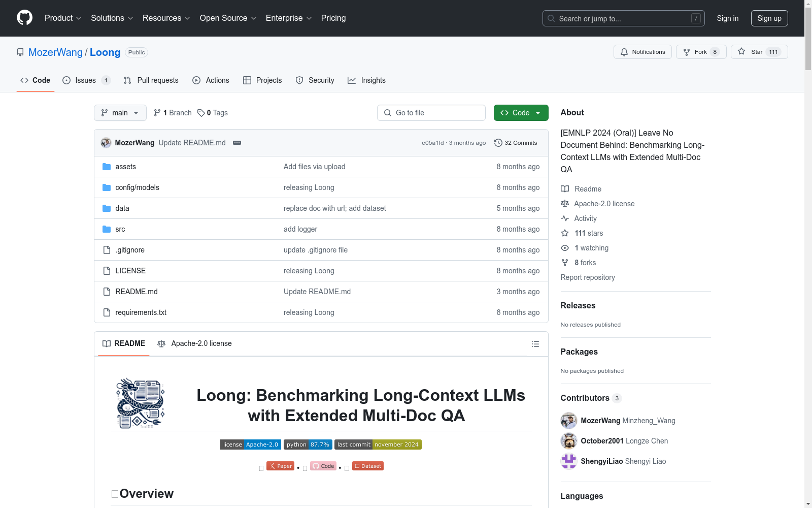This screenshot has width=812, height=508.
Task: Click the license Apache-2.0 badge
Action: [x=251, y=444]
